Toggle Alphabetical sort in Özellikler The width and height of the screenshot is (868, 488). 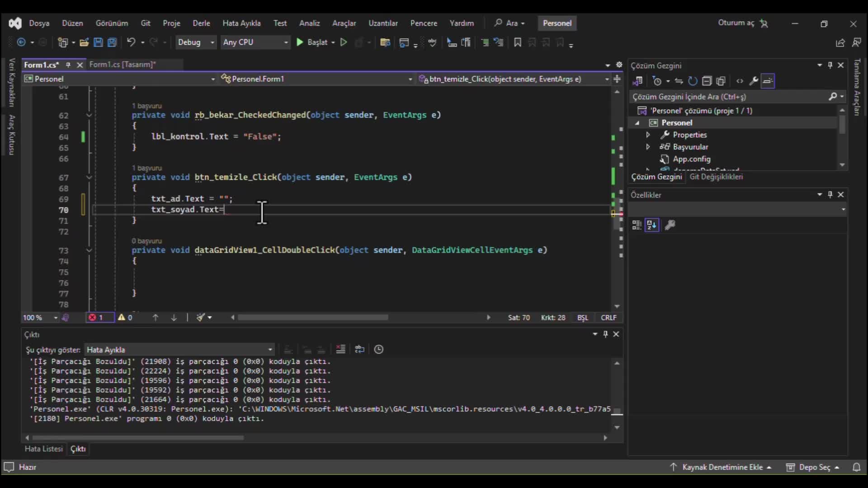(652, 225)
